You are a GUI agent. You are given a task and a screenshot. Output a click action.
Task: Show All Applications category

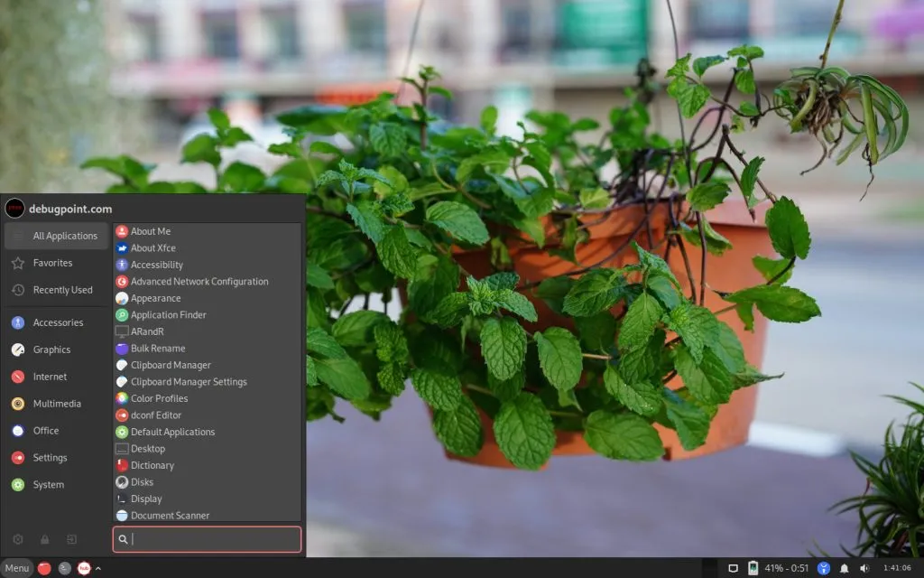[x=57, y=236]
